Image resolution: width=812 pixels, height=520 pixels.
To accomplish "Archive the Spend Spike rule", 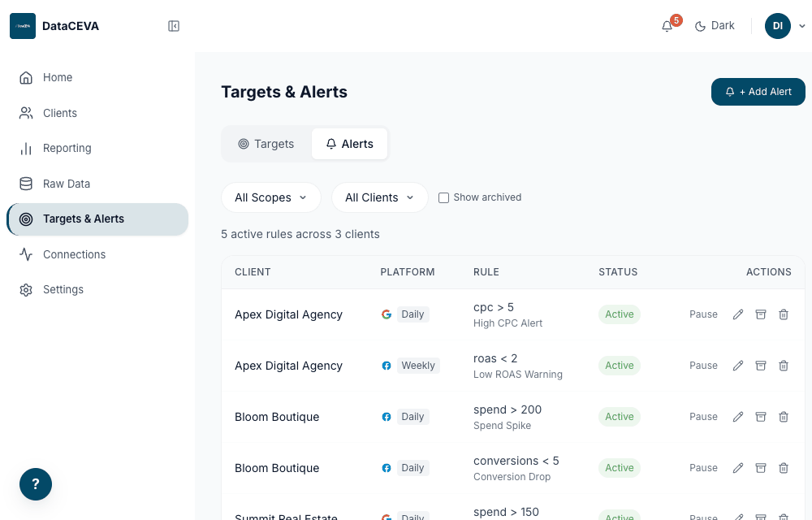I will 761,417.
